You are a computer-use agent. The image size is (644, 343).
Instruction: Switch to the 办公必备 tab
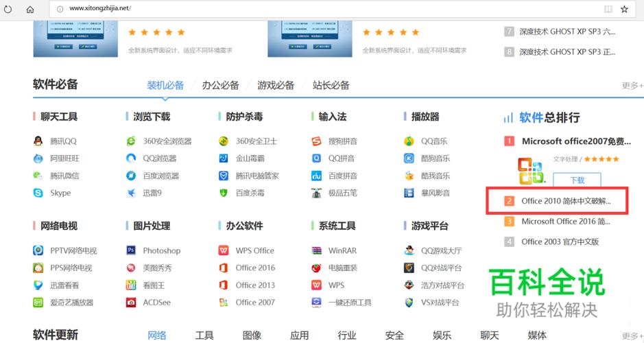(221, 85)
